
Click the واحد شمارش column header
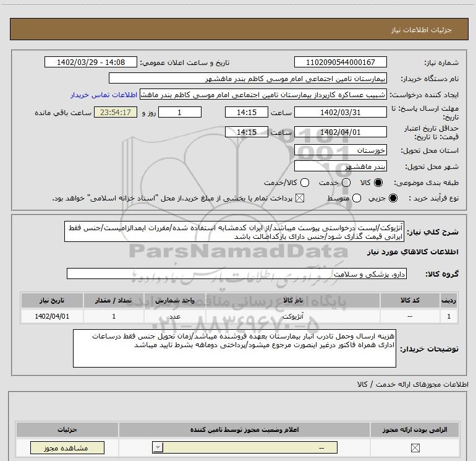coord(175,300)
